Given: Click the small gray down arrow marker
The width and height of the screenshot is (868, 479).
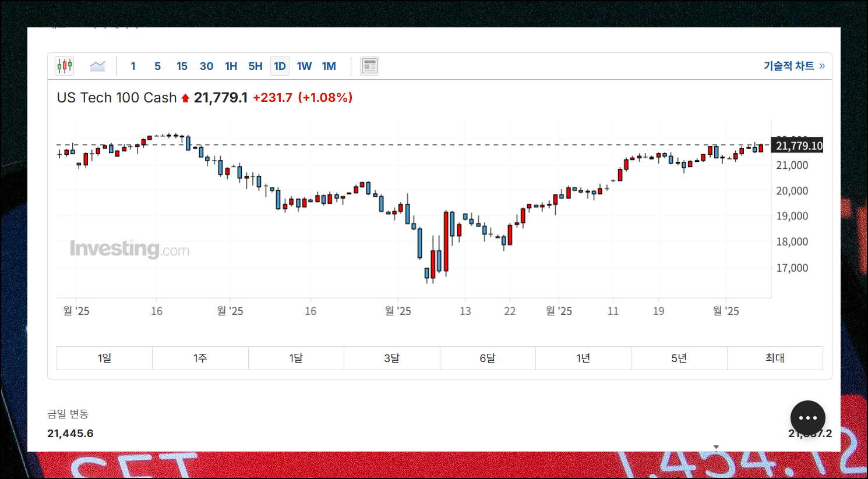Looking at the screenshot, I should [x=716, y=447].
